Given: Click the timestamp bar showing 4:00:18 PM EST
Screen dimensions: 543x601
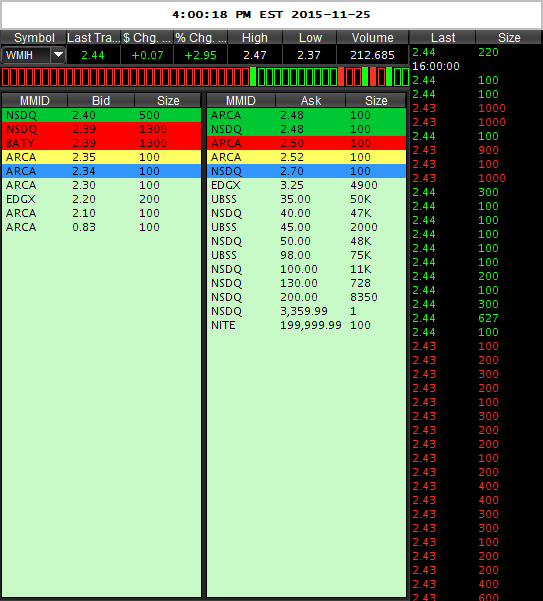Looking at the screenshot, I should (x=271, y=15).
